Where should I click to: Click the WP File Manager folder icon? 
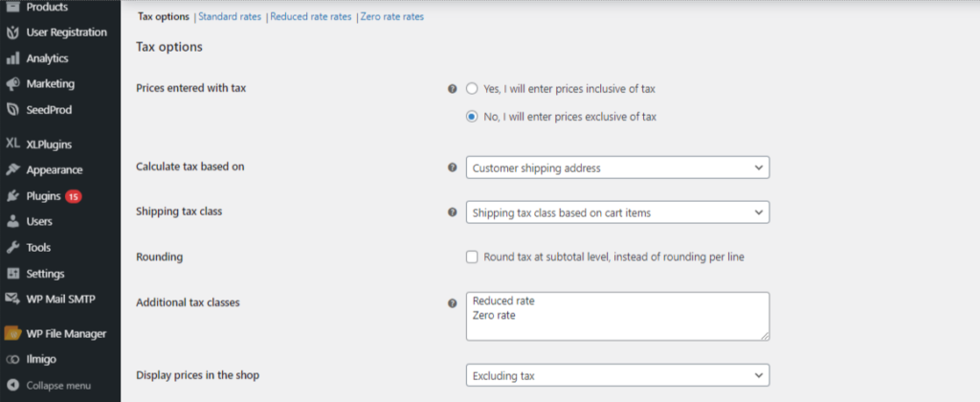tap(12, 334)
